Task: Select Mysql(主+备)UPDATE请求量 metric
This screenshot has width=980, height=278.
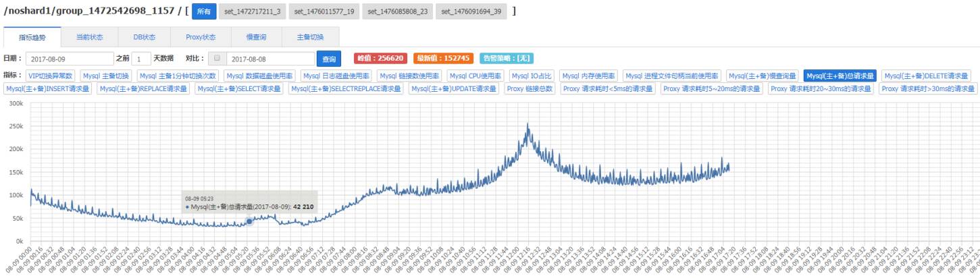Action: (455, 88)
